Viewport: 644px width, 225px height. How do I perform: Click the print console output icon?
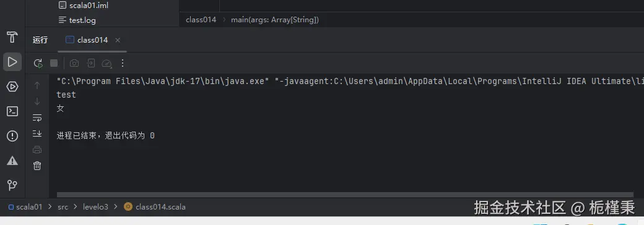coord(37,150)
